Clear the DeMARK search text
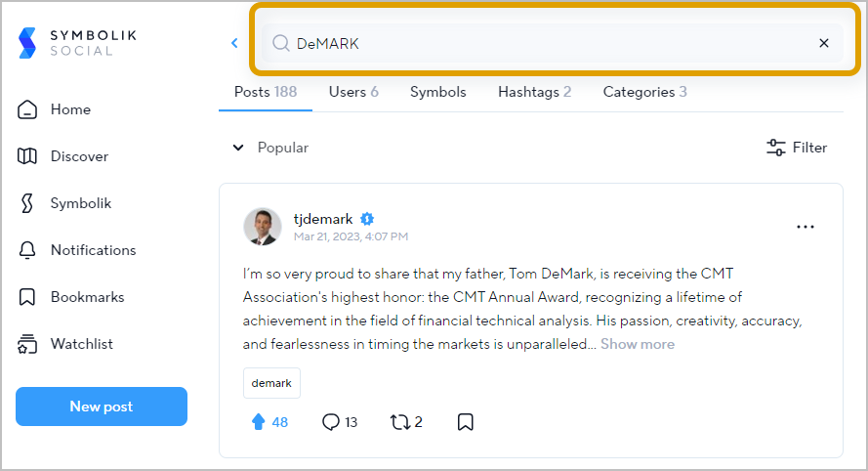This screenshot has height=471, width=868. click(x=824, y=43)
